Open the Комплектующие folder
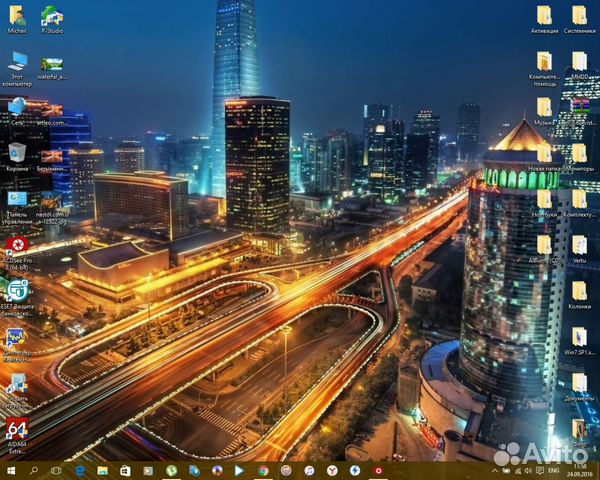600x480 pixels. [579, 204]
